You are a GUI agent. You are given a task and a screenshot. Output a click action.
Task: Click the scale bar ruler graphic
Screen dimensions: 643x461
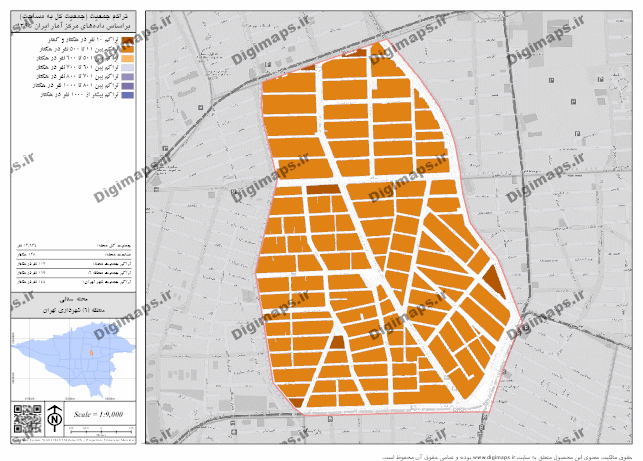[x=101, y=431]
